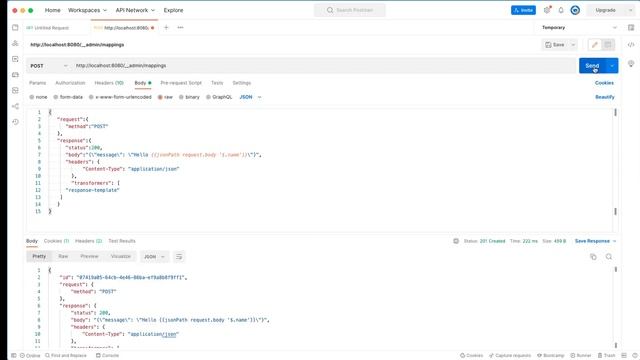
Task: Open the Environments icon in the left sidebar
Action: tap(15, 59)
